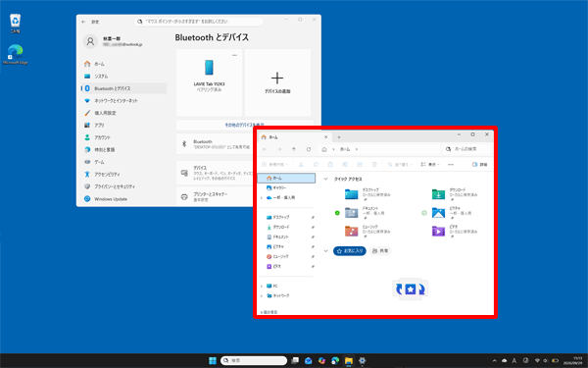Select ギャラリー in Explorer navigation pane
588x368 pixels.
286,187
